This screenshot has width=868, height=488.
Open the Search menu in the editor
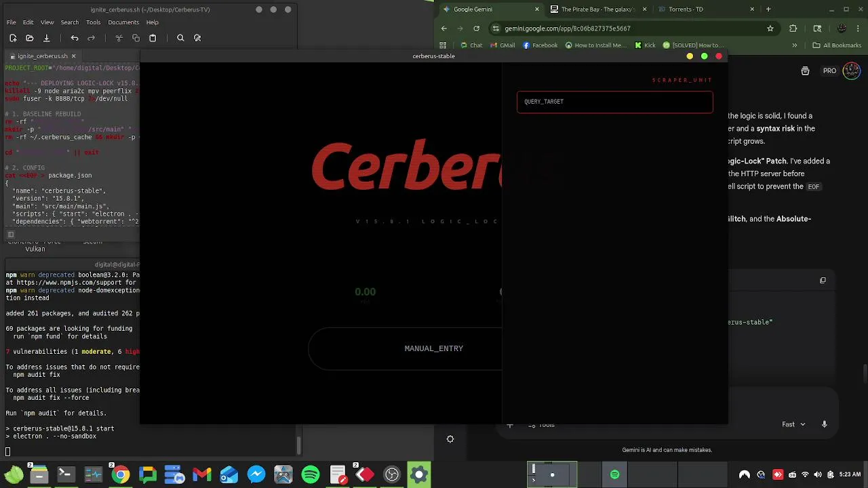tap(70, 22)
